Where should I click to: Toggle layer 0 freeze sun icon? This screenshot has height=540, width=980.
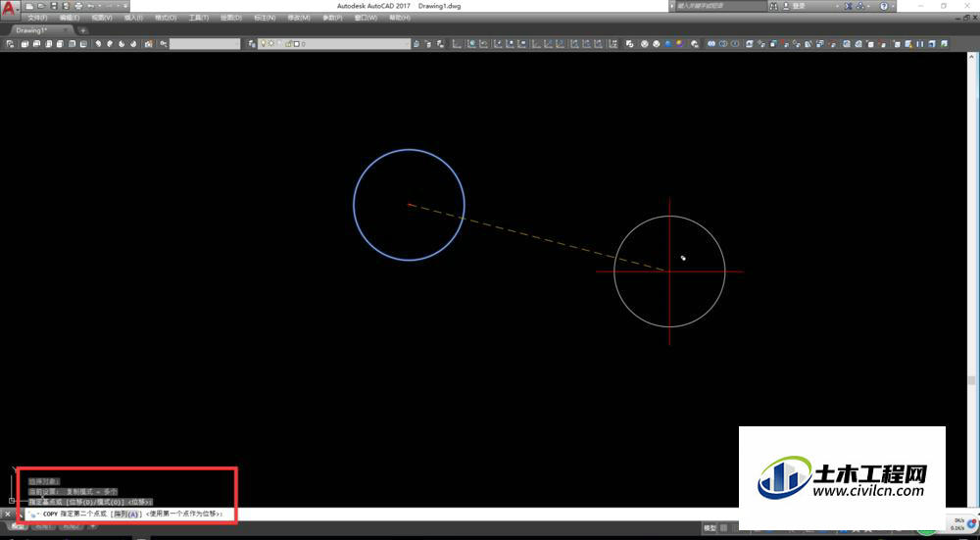coord(271,44)
